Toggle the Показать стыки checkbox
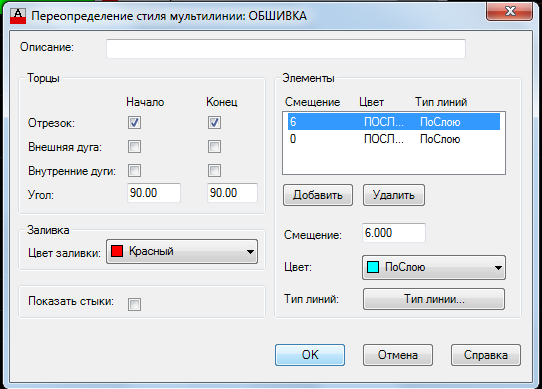Image resolution: width=542 pixels, height=389 pixels. coord(134,305)
